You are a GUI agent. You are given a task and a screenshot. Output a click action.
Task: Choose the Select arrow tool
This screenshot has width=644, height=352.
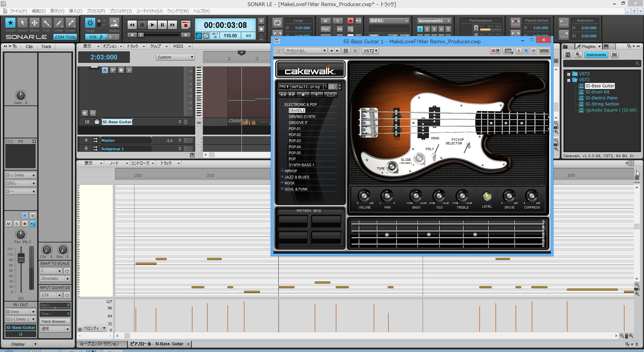(x=22, y=23)
